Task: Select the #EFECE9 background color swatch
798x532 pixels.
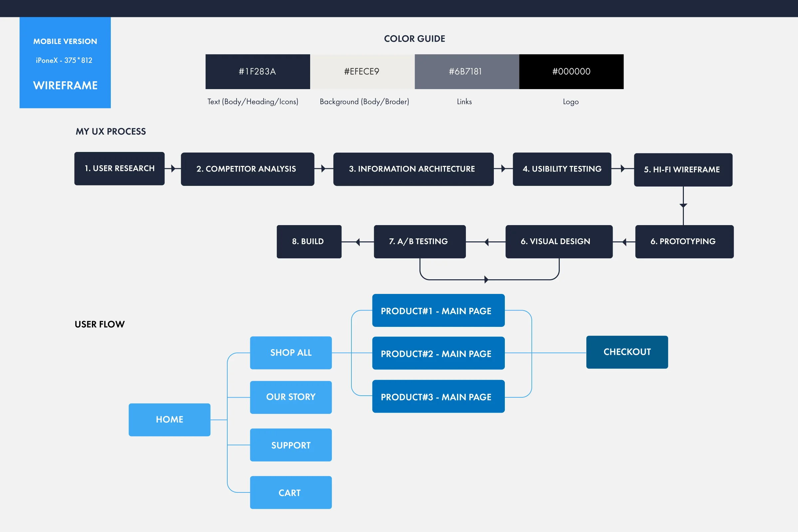Action: 362,71
